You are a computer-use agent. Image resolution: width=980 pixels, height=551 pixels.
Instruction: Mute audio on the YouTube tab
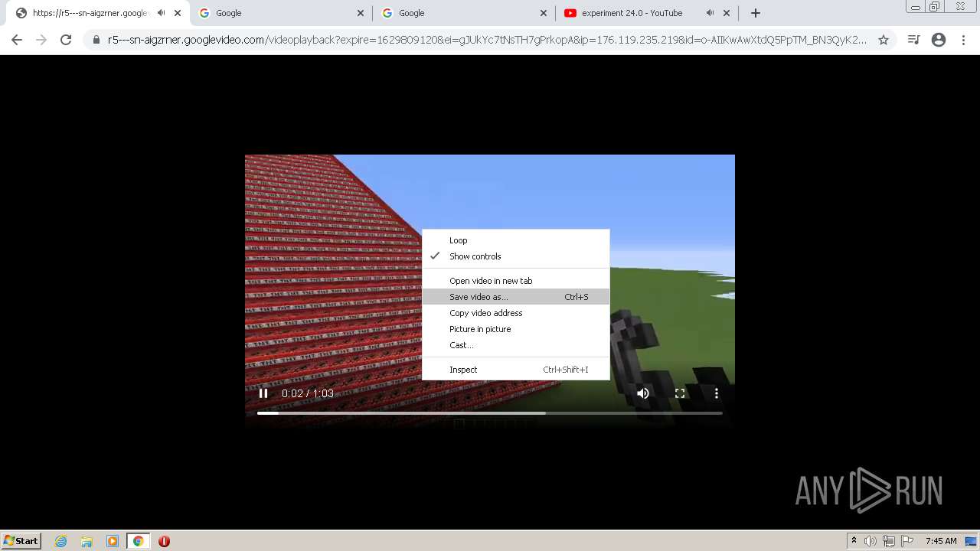[710, 13]
